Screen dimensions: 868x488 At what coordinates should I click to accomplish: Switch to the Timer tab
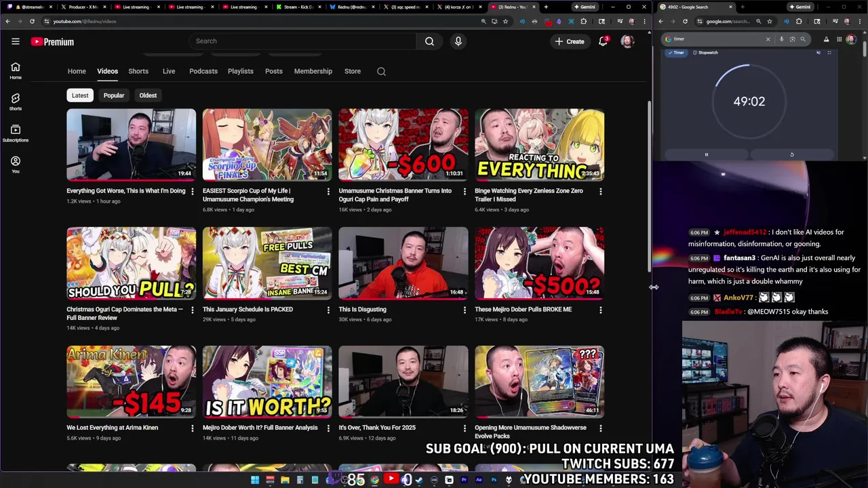click(x=675, y=52)
